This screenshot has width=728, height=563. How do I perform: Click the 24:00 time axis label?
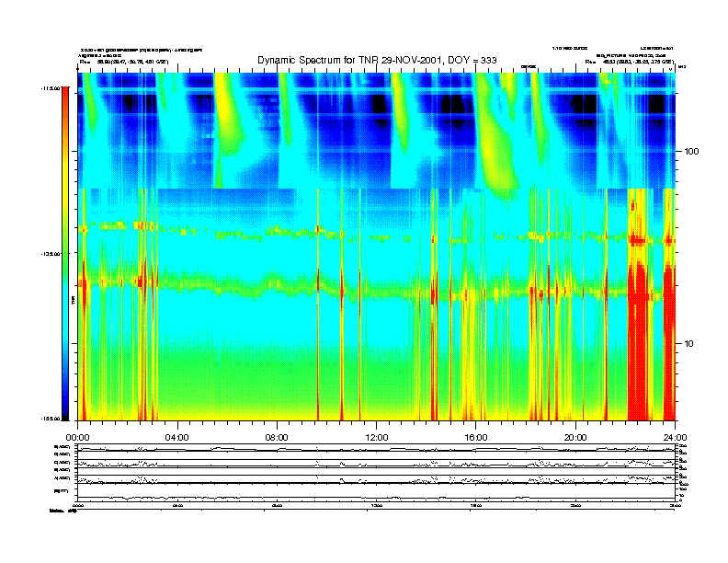(x=675, y=438)
